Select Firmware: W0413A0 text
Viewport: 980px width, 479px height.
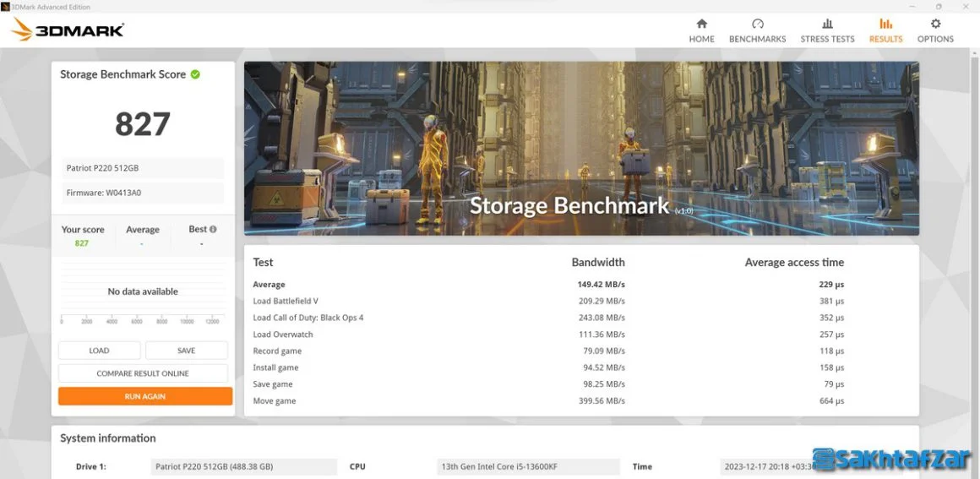104,193
